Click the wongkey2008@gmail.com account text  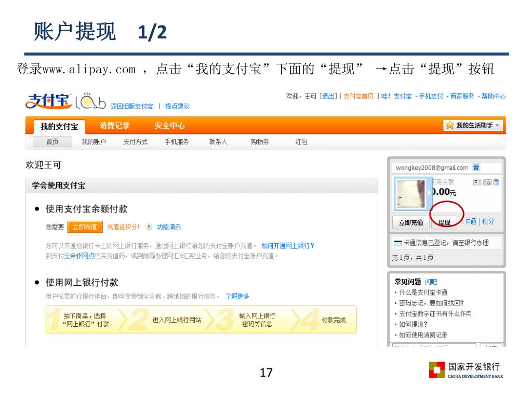(x=432, y=168)
